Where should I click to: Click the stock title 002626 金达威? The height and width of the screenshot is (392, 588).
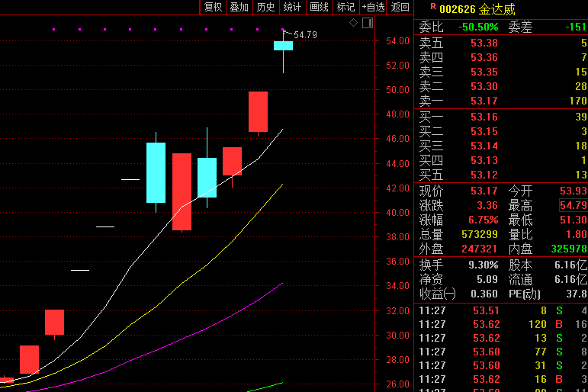click(x=477, y=9)
